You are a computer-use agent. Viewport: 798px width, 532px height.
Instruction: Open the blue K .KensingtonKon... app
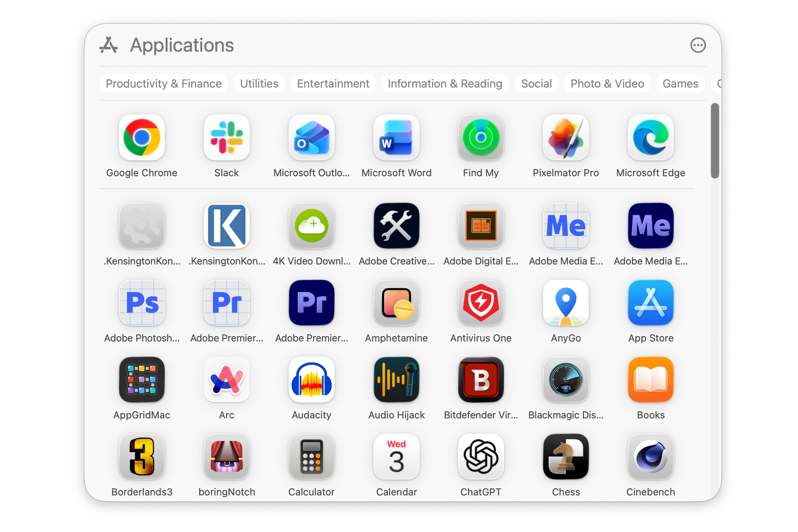coord(227,226)
